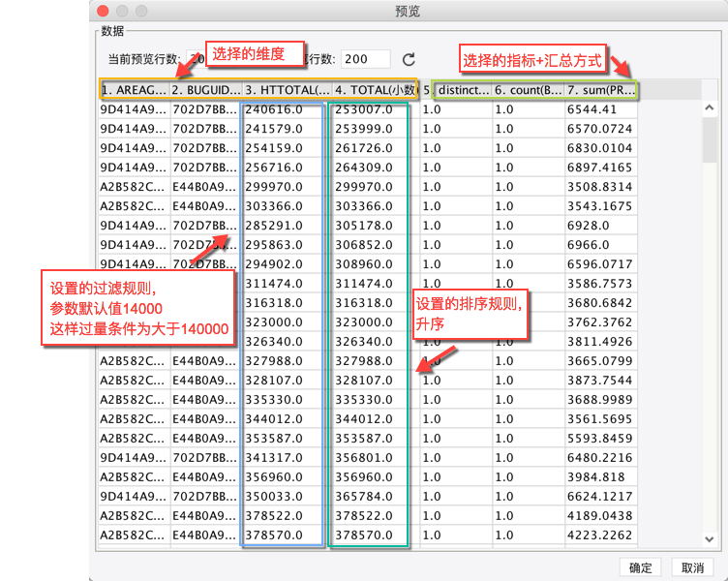This screenshot has height=581, width=728.
Task: Click cell value 254159.0
Action: tap(274, 148)
